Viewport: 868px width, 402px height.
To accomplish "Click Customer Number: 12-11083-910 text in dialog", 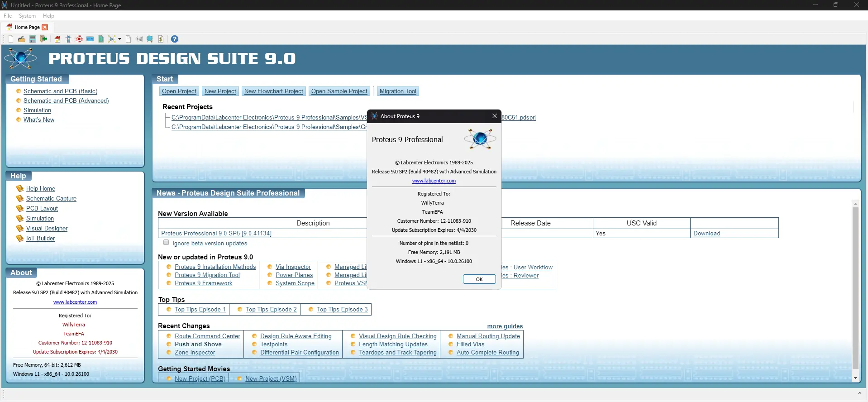I will tap(434, 221).
